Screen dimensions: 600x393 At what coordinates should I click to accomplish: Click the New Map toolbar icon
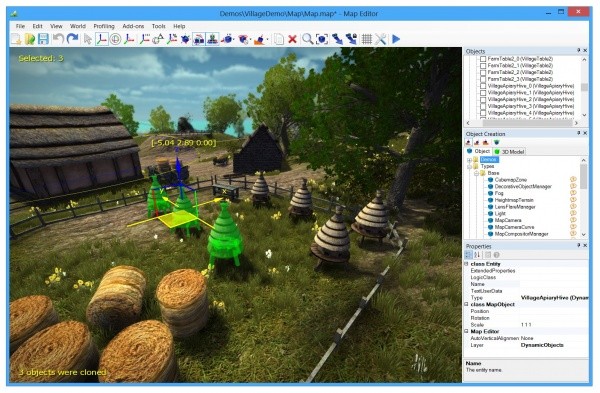click(16, 39)
